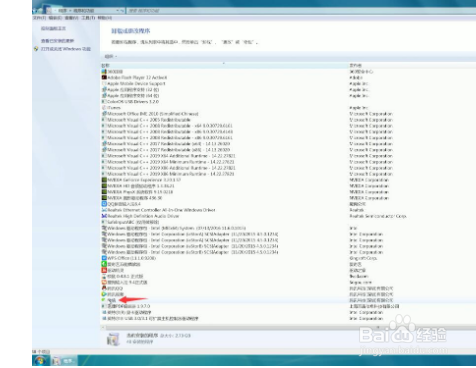Click the ColorOS USB Drivers 1.2.0 icon
The width and height of the screenshot is (476, 368).
tap(104, 102)
